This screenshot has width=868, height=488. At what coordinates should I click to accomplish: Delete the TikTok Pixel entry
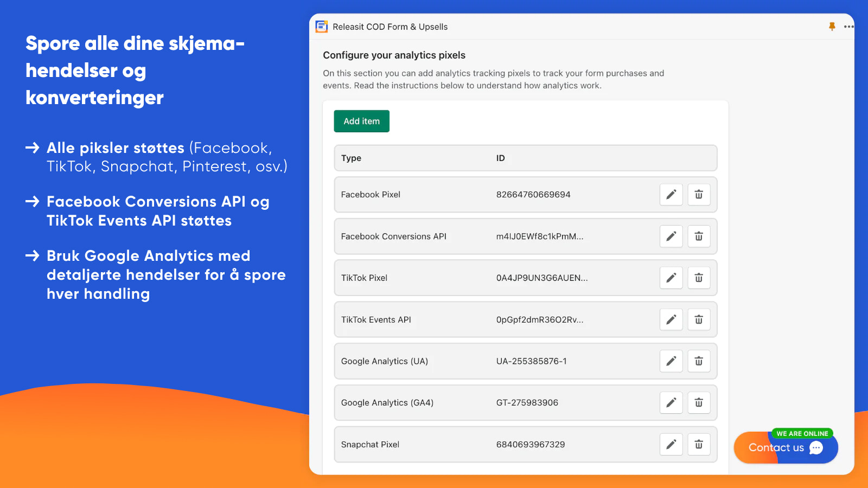(x=699, y=278)
